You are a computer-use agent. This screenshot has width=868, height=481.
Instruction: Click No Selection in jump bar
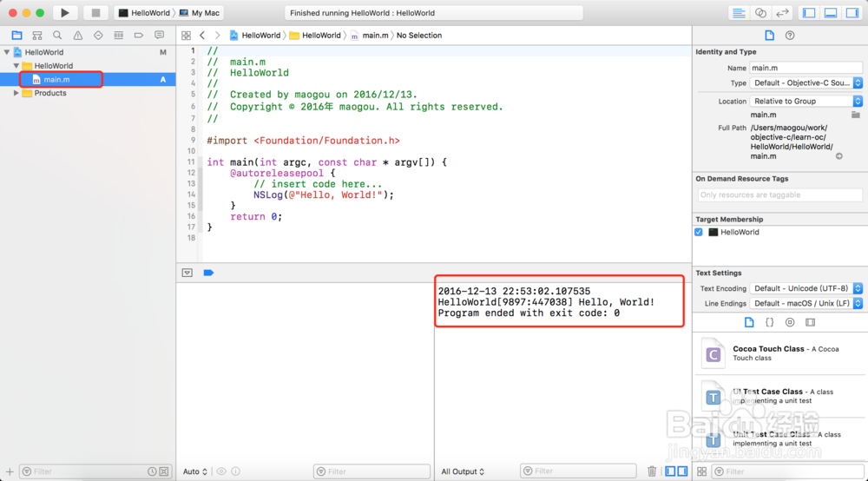[419, 36]
